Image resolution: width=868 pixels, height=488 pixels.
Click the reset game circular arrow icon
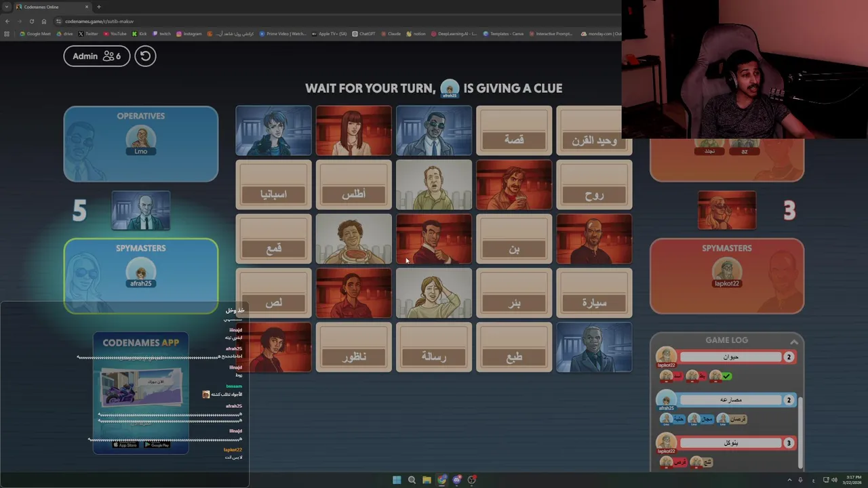click(x=145, y=56)
